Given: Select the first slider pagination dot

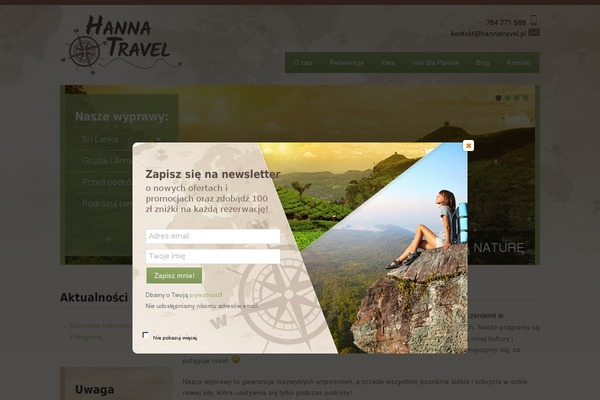Looking at the screenshot, I should coord(498,98).
